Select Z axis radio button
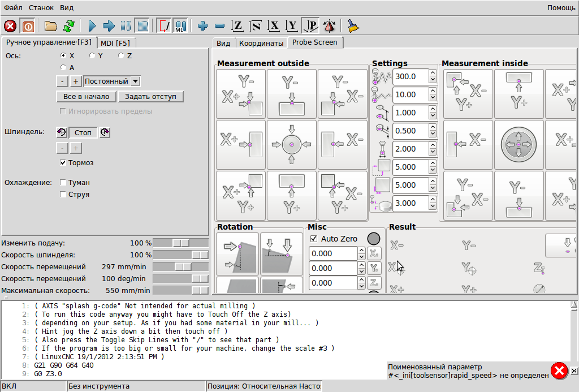 coord(121,55)
